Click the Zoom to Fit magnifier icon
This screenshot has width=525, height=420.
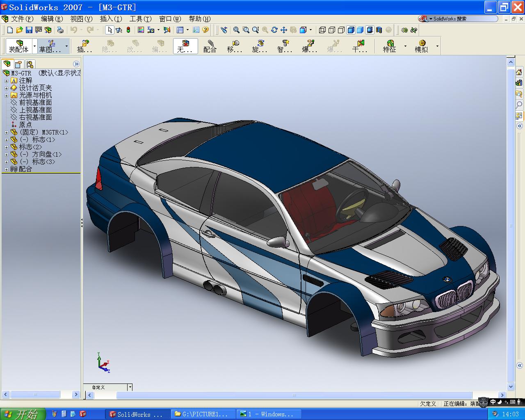click(236, 30)
